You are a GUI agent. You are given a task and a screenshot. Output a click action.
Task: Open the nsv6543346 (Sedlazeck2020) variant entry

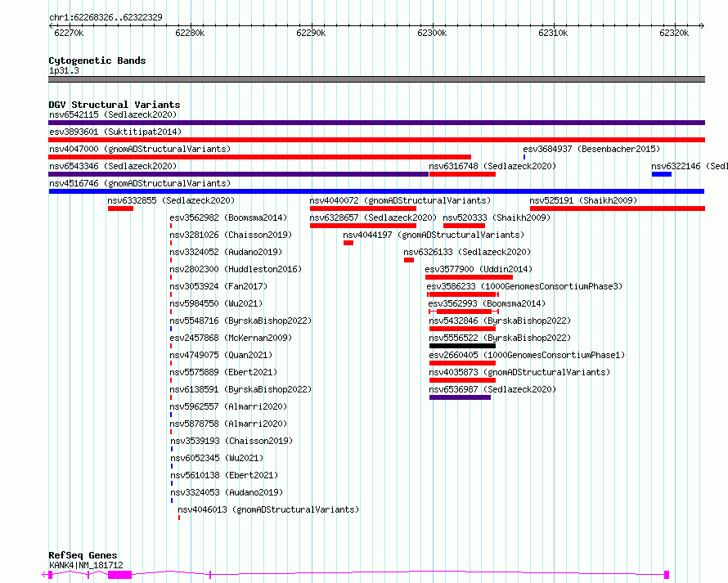(x=113, y=166)
